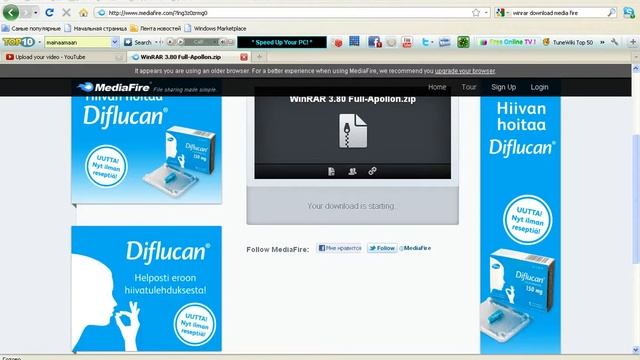Open the Sign Up link in MediaFire header
Screen dimensions: 640x360
(x=503, y=87)
